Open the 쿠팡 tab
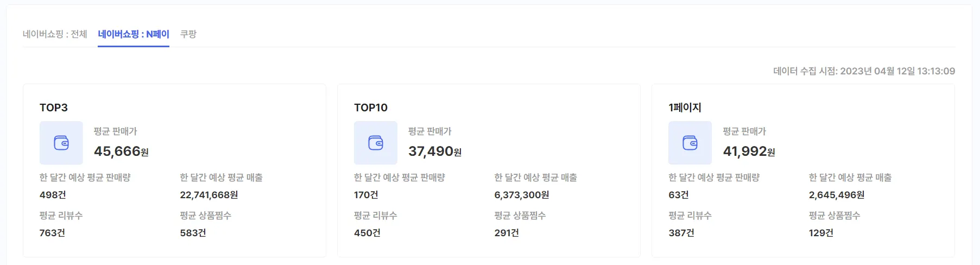Screen dimensions: 980x265 pyautogui.click(x=188, y=34)
